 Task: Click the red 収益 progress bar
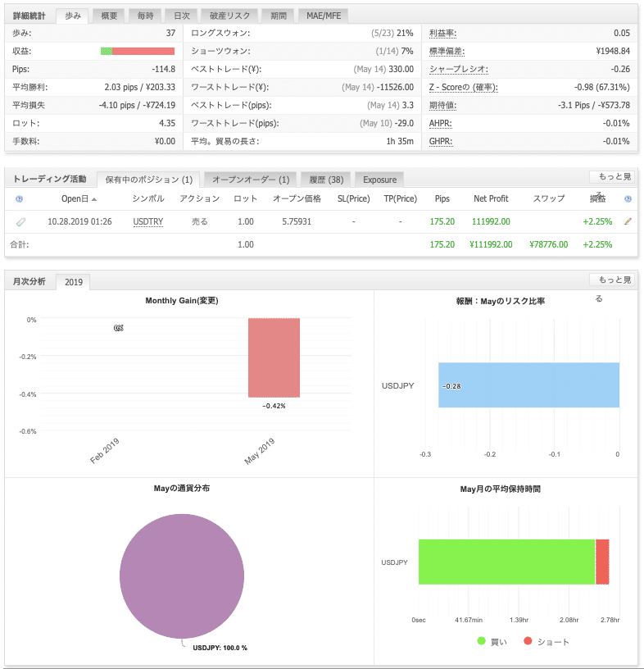[143, 51]
